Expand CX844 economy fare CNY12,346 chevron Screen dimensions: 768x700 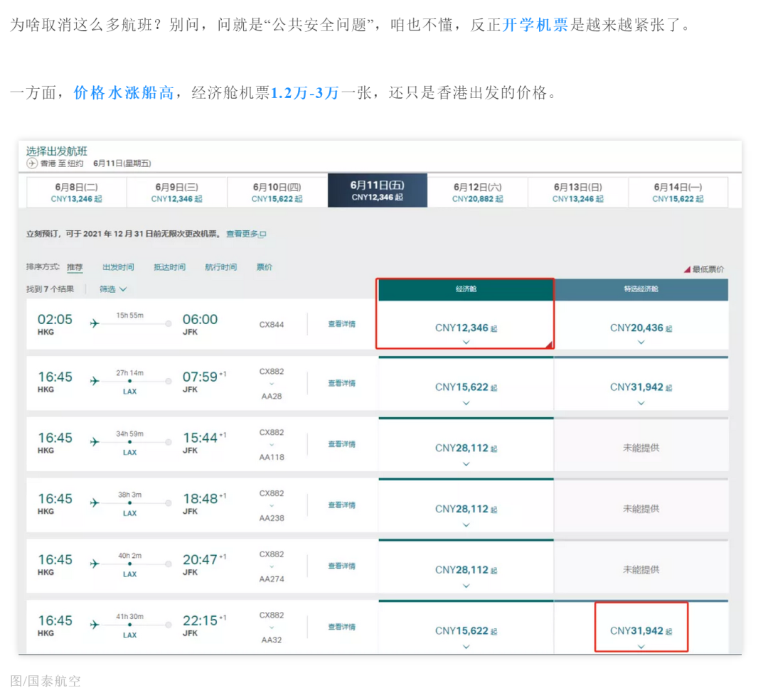(466, 342)
